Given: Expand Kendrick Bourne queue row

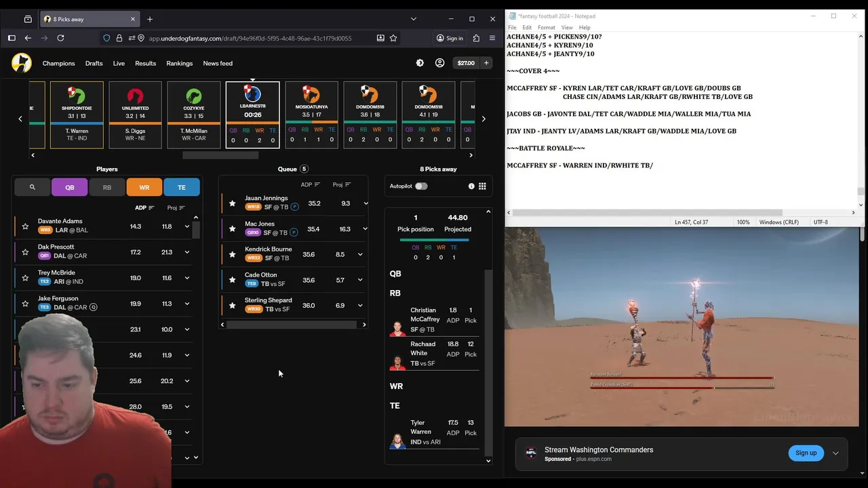Looking at the screenshot, I should 360,254.
